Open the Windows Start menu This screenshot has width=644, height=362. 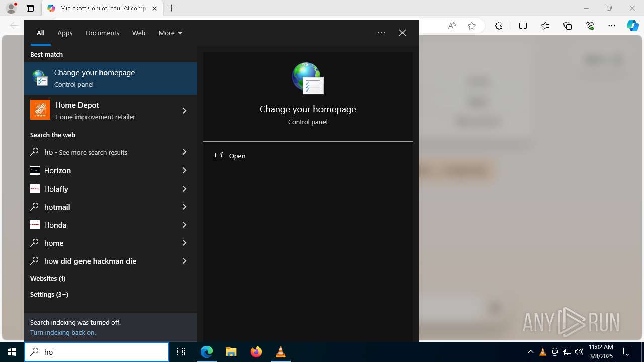(x=12, y=352)
